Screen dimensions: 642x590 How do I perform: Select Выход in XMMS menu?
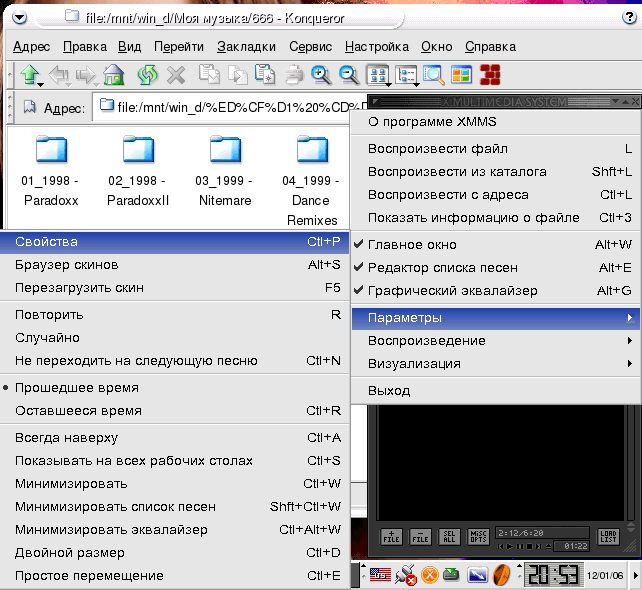496,391
